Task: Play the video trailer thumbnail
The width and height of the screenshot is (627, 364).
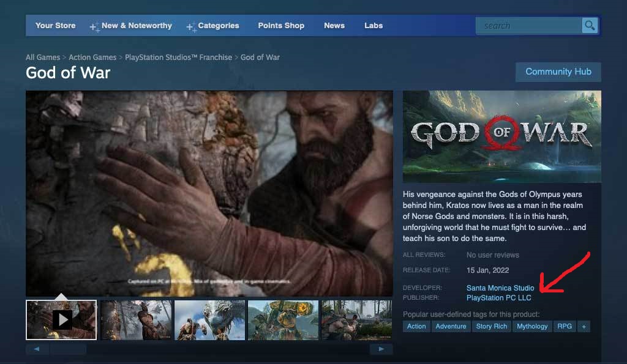Action: (61, 319)
